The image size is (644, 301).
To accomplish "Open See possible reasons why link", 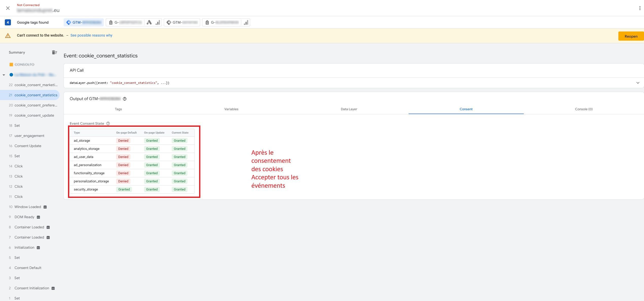I will coord(91,35).
